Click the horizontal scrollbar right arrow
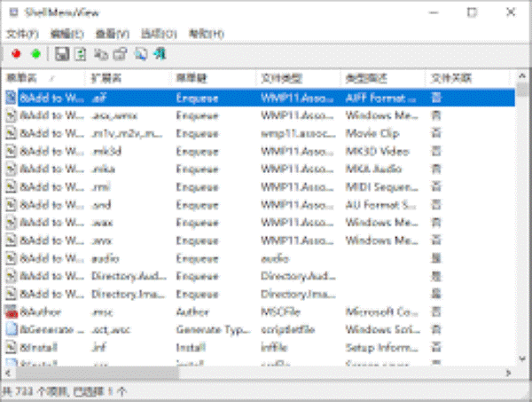The height and width of the screenshot is (402, 532). point(508,373)
